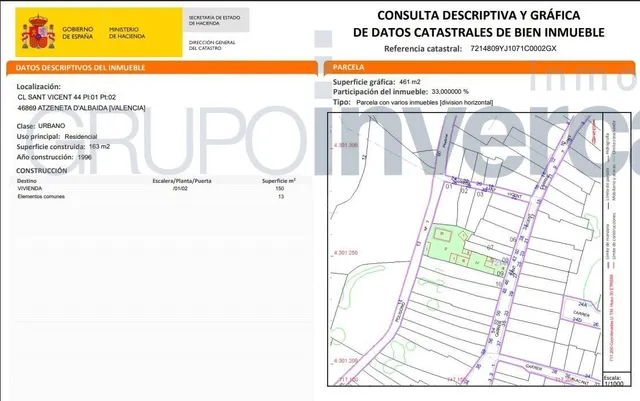Click the Elementos comunes table row

click(160, 196)
